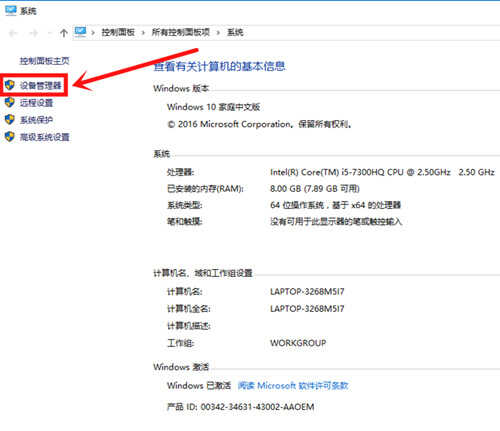This screenshot has height=431, width=500.
Task: Click the 没有可用于此显示器 pen and touch value
Action: [x=336, y=221]
